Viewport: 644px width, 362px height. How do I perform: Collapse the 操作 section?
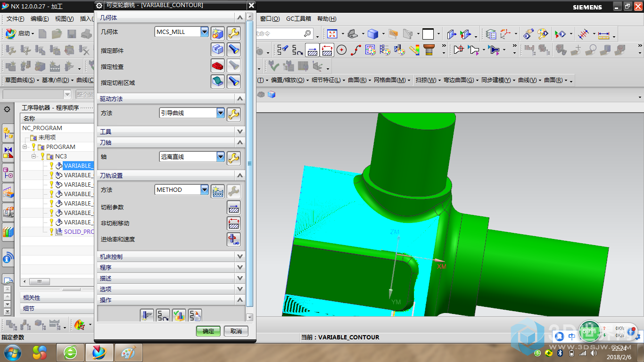coord(240,300)
